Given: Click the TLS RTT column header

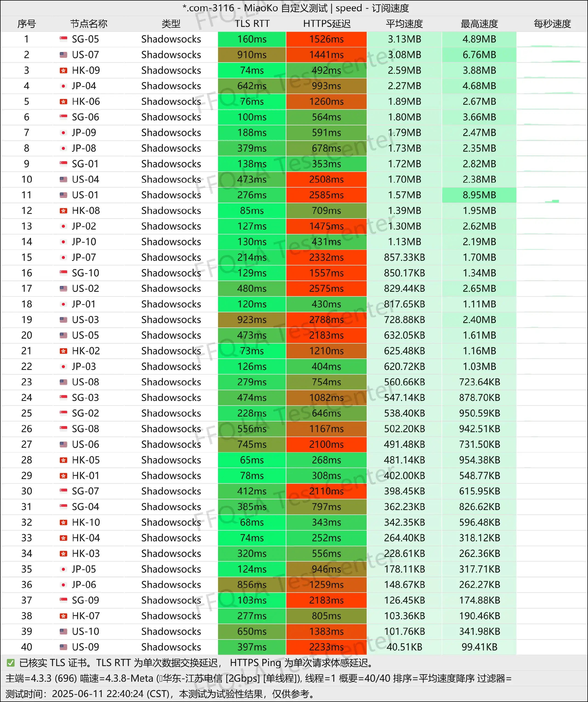Looking at the screenshot, I should click(252, 24).
